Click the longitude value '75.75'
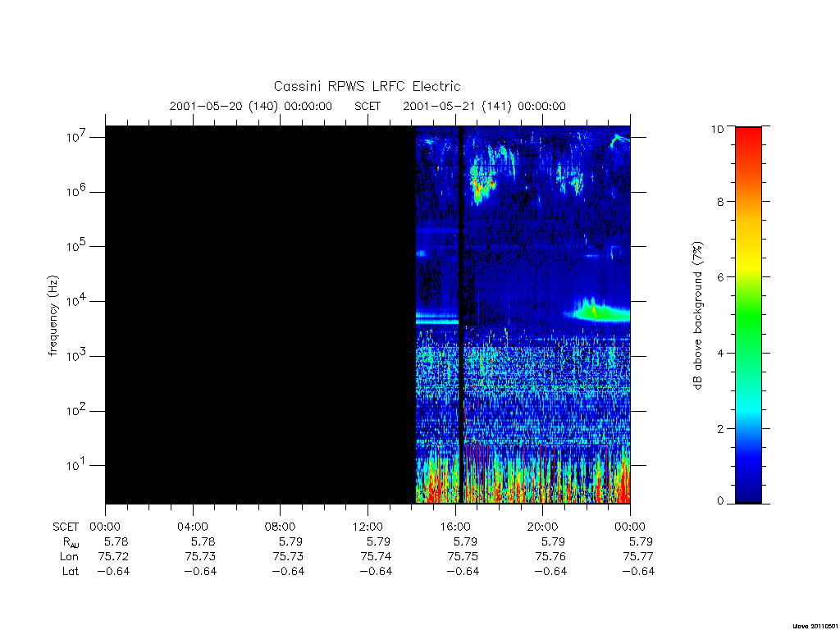 click(463, 557)
